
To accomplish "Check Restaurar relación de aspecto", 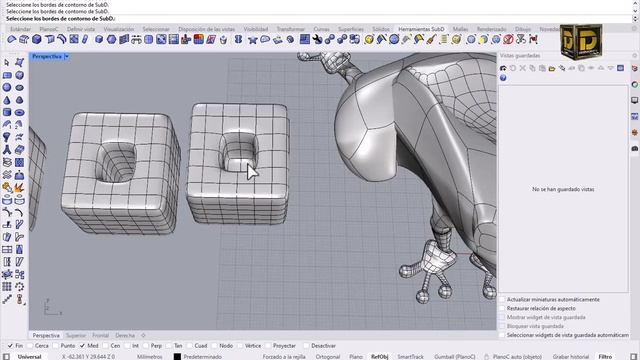I will point(502,309).
